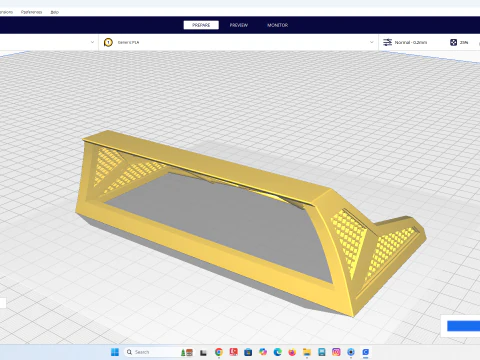Open the Windows Start menu

pyautogui.click(x=115, y=352)
